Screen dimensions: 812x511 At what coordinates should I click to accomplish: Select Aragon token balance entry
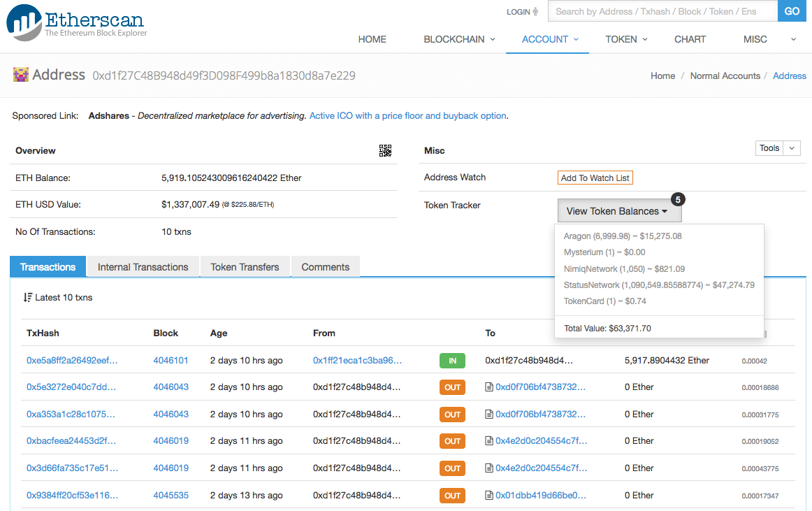[623, 236]
